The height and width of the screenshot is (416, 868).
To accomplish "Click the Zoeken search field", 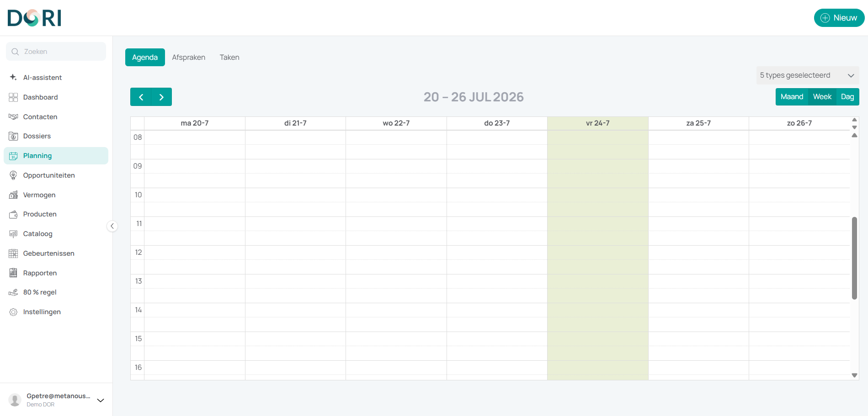I will pos(56,52).
